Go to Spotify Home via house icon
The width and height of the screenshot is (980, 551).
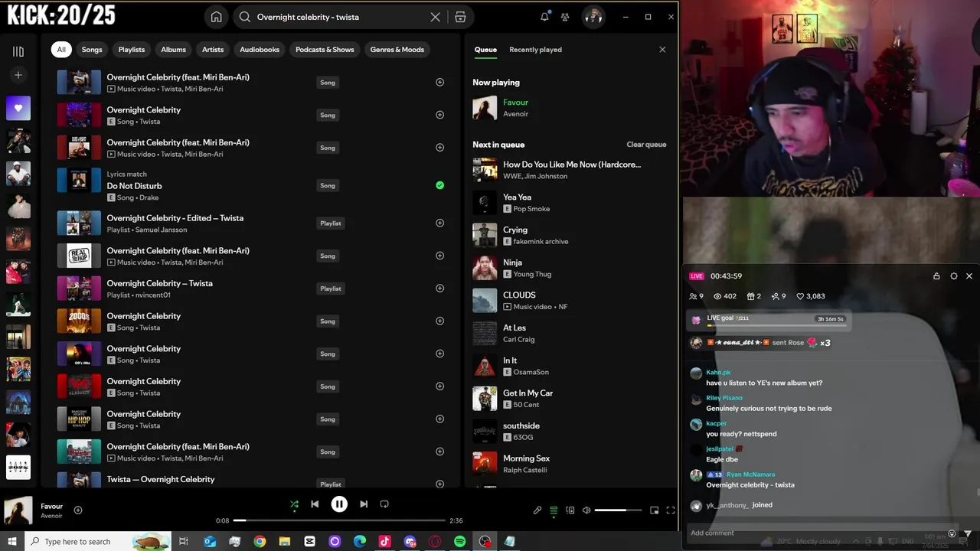(x=217, y=17)
